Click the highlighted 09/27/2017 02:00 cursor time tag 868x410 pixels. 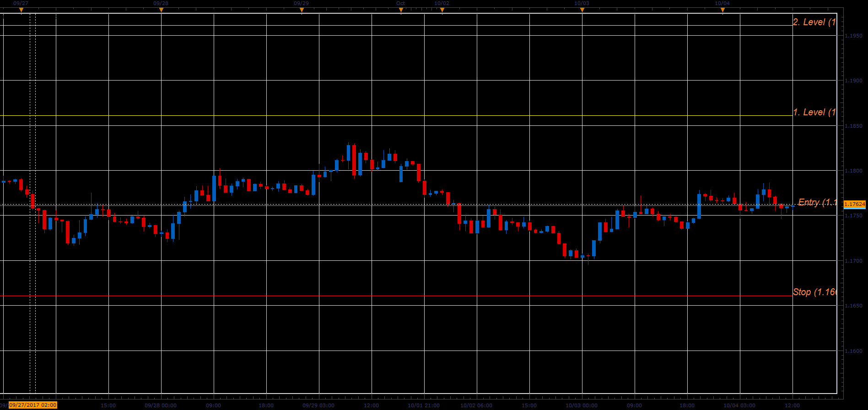pyautogui.click(x=33, y=405)
